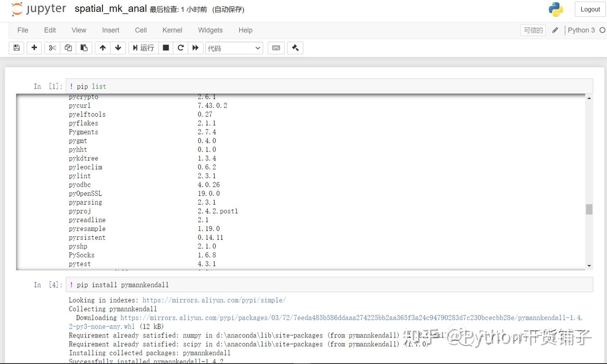Copy the selected cell
607x364 pixels.
(68, 48)
